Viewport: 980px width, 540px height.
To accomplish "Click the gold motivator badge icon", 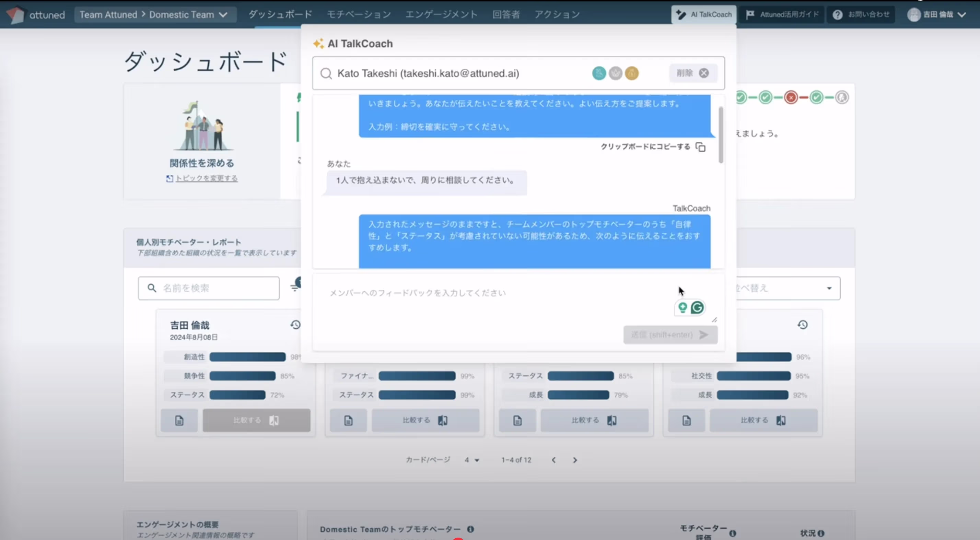I will (x=631, y=73).
